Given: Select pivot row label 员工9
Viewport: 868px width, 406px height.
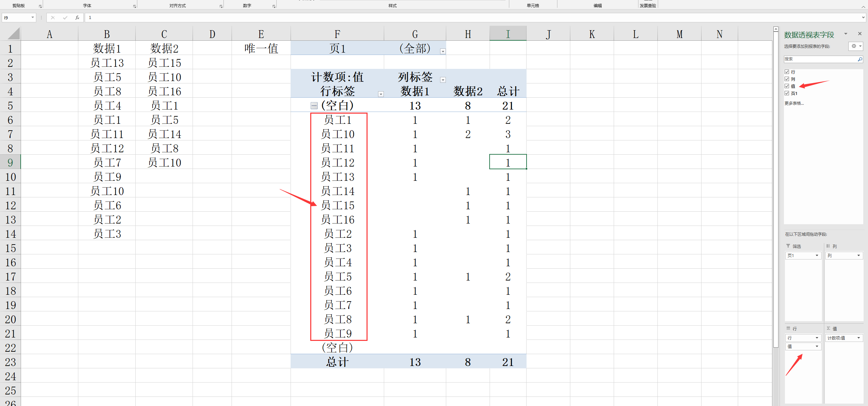Looking at the screenshot, I should point(337,333).
